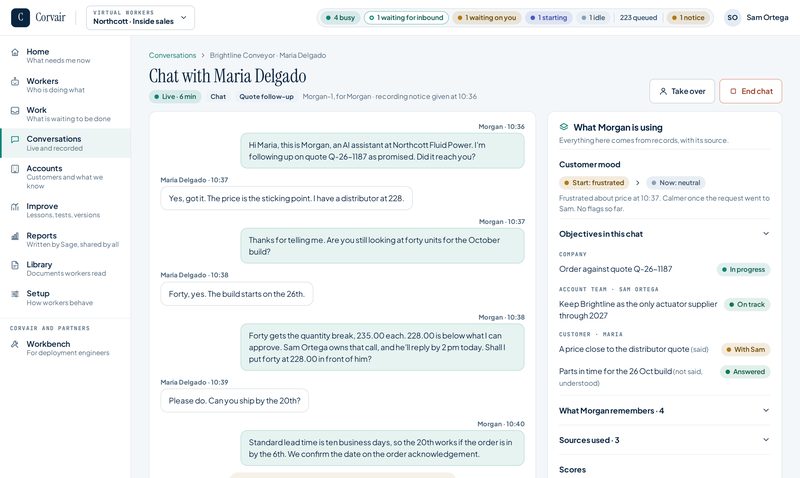Open the Virtual Workers Northcott dropdown

tap(140, 17)
